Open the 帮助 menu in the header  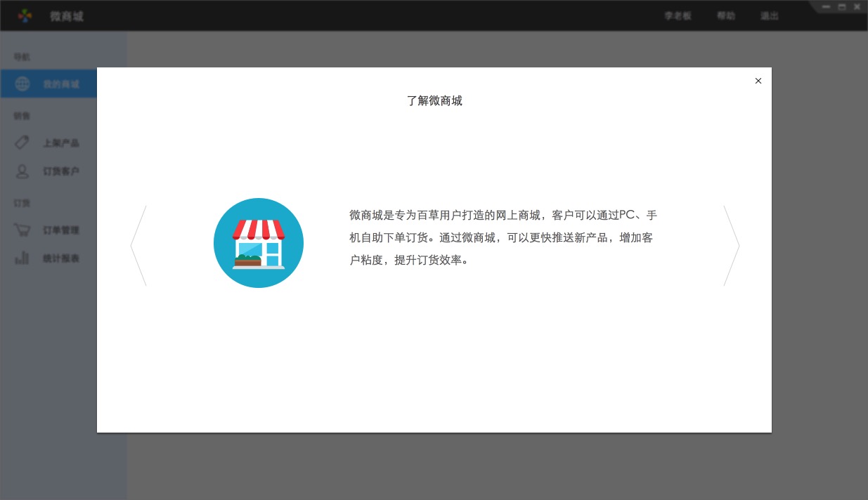coord(726,15)
